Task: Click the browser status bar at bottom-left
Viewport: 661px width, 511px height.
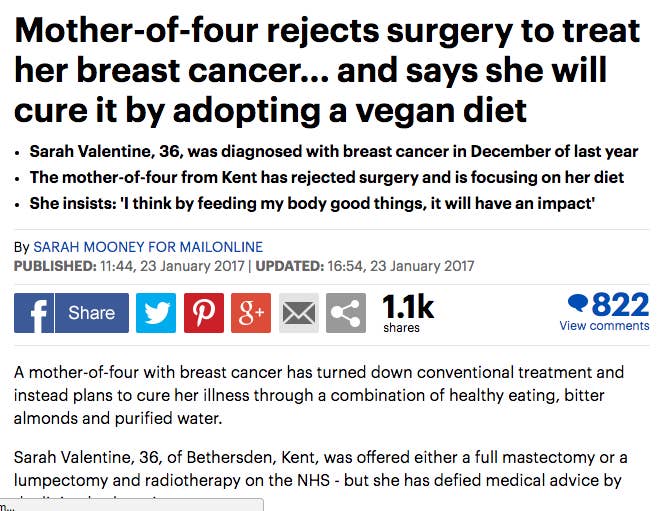Action: point(132,505)
